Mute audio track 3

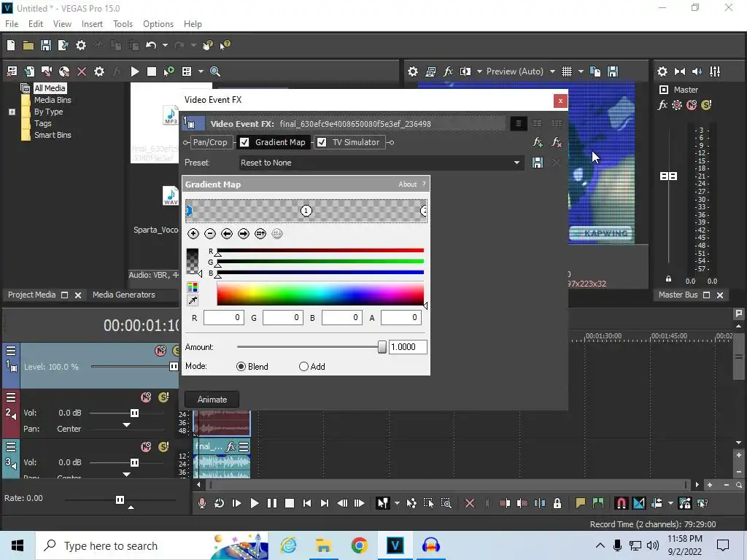tap(146, 447)
